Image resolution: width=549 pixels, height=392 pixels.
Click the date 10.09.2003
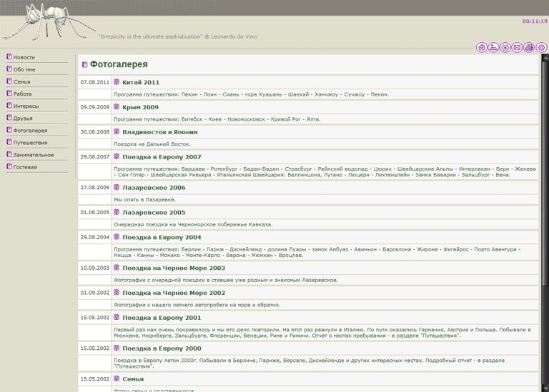coord(95,268)
